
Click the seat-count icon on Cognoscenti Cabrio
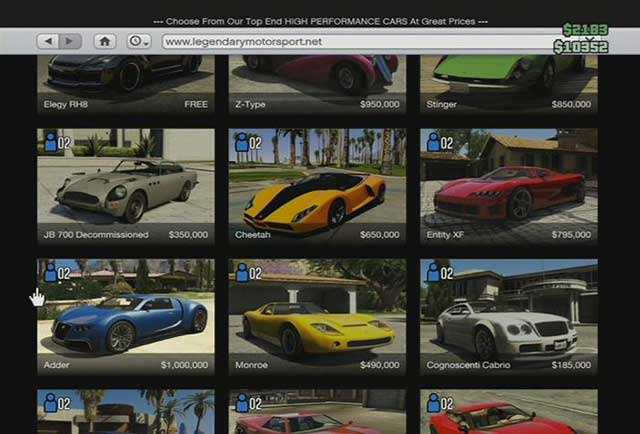[440, 273]
